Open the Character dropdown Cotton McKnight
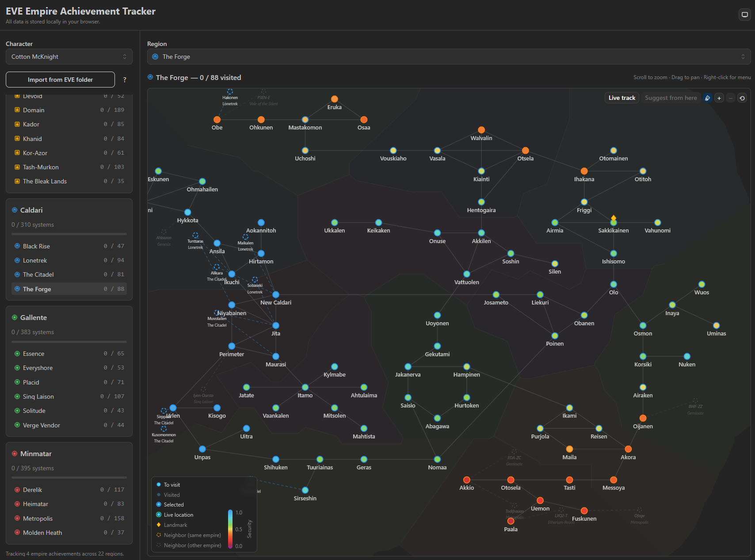The width and height of the screenshot is (755, 560). tap(69, 57)
